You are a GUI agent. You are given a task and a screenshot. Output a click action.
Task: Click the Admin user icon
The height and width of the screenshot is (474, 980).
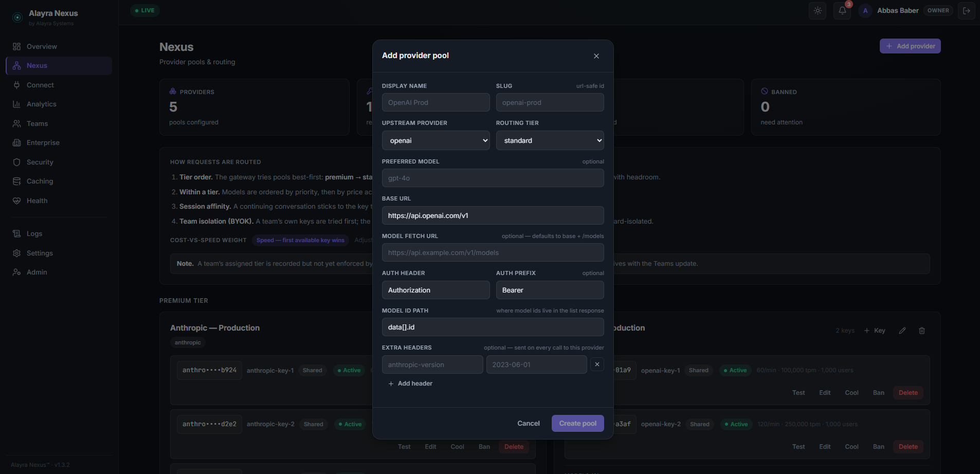[17, 272]
